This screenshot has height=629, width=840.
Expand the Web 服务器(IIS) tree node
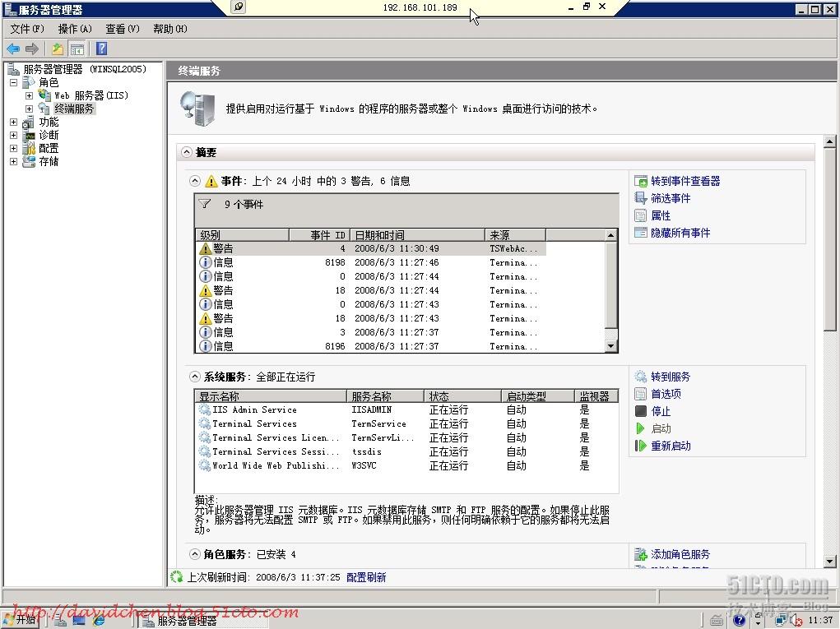(x=29, y=95)
